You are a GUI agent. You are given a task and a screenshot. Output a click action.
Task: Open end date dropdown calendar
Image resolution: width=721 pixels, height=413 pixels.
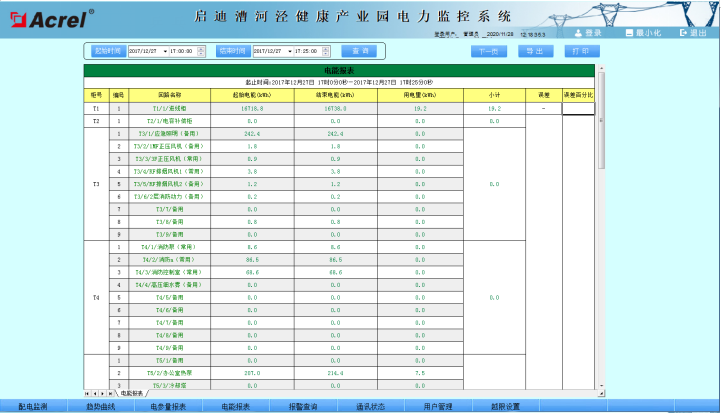(289, 50)
